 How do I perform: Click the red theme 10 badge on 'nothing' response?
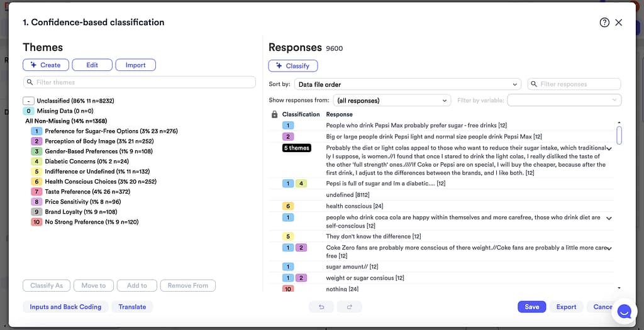pyautogui.click(x=288, y=289)
